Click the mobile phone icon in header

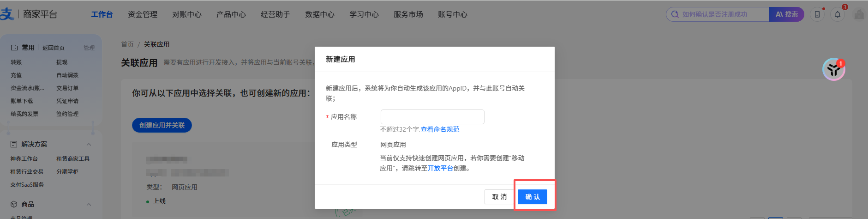tap(817, 14)
